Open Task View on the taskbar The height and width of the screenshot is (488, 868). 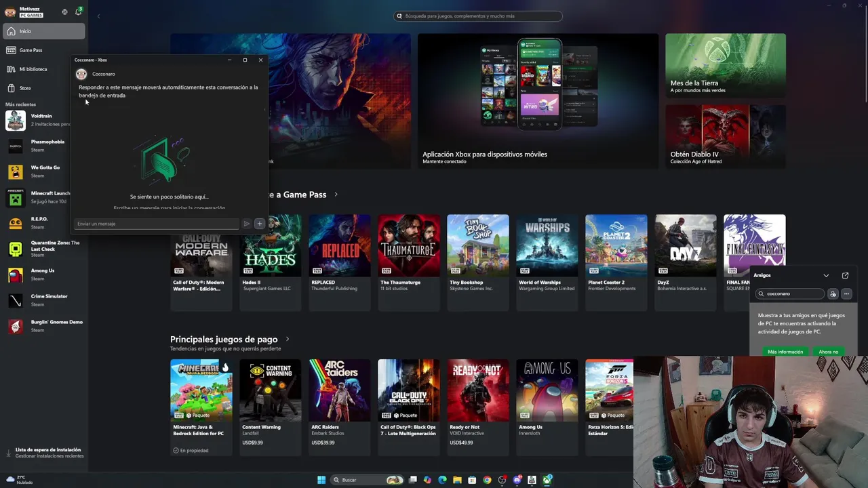coord(412,480)
